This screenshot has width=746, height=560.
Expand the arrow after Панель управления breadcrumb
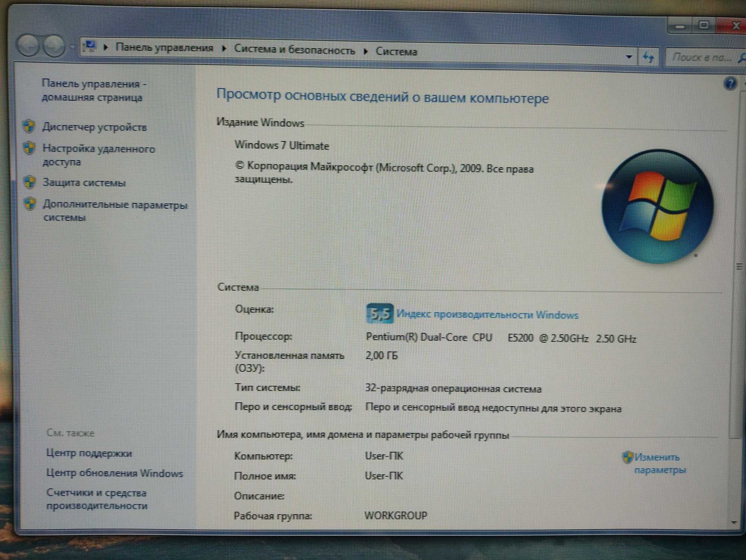click(x=224, y=48)
